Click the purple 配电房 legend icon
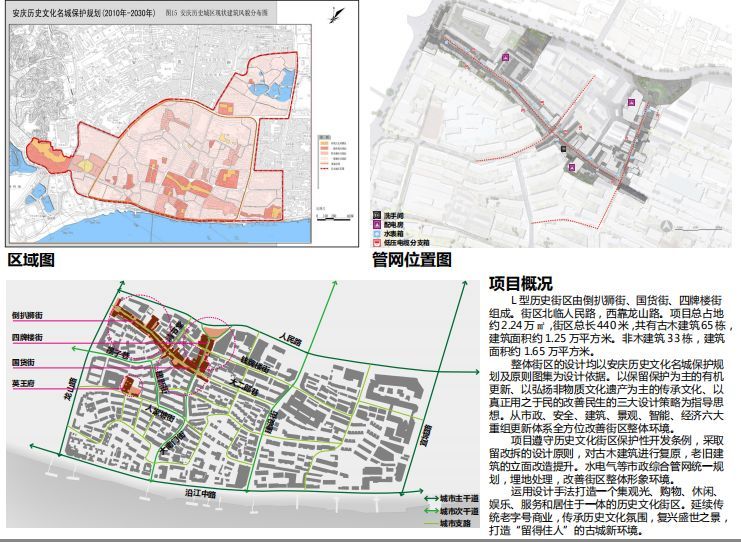The width and height of the screenshot is (741, 542). [377, 224]
